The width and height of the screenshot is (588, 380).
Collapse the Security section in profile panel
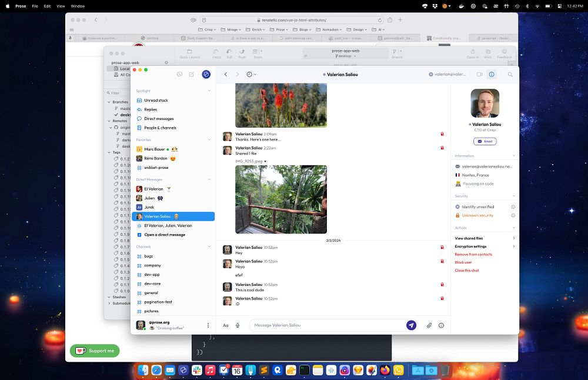[514, 196]
